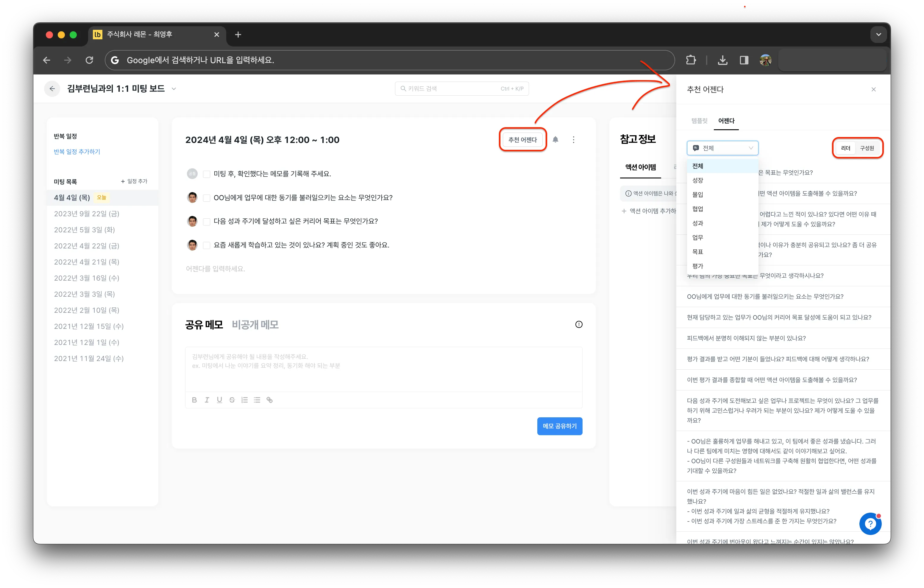Open the 2023년 9월 22일 (금) meeting
This screenshot has height=588, width=924.
coord(102,214)
